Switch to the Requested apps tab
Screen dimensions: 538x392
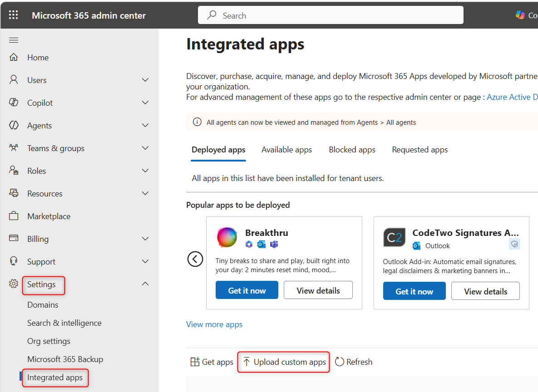click(420, 150)
